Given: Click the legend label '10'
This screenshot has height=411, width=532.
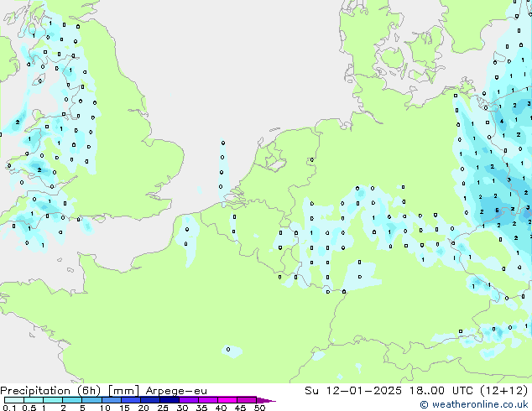Looking at the screenshot, I should 105,408.
